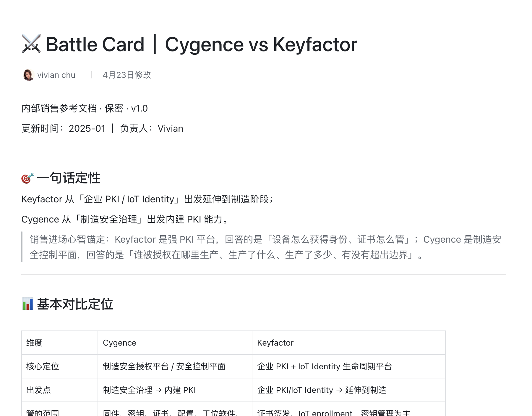Click the table cell 核心定位
This screenshot has height=416, width=532.
60,366
